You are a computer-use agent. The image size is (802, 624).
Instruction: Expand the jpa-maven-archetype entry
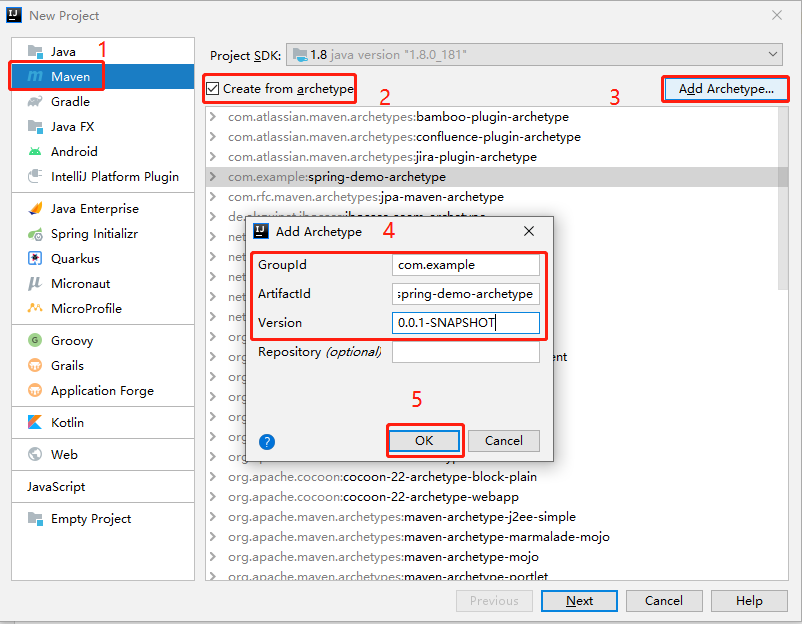[x=213, y=197]
